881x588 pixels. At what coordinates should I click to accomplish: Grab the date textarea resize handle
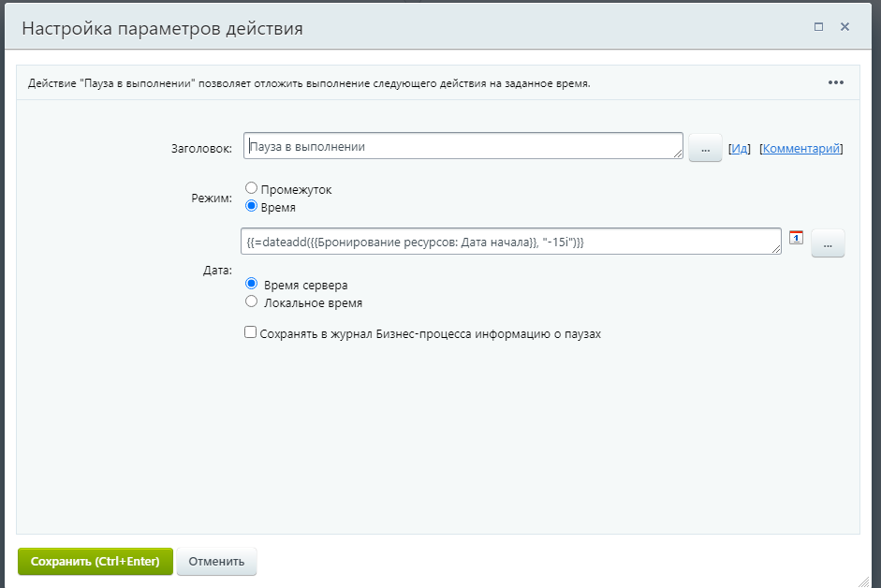[x=776, y=249]
